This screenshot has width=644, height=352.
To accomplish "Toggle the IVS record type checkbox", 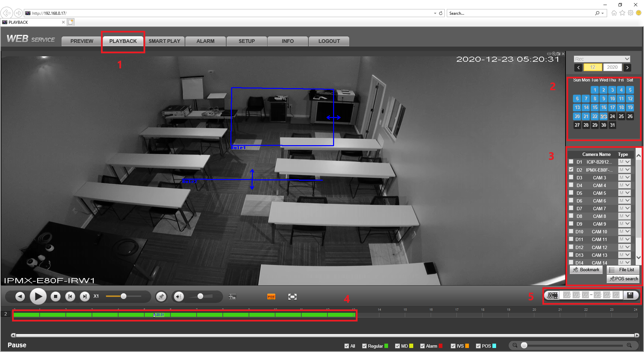I will tap(453, 346).
